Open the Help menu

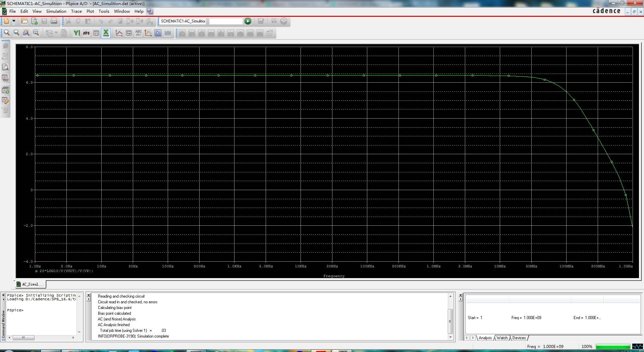(x=139, y=11)
